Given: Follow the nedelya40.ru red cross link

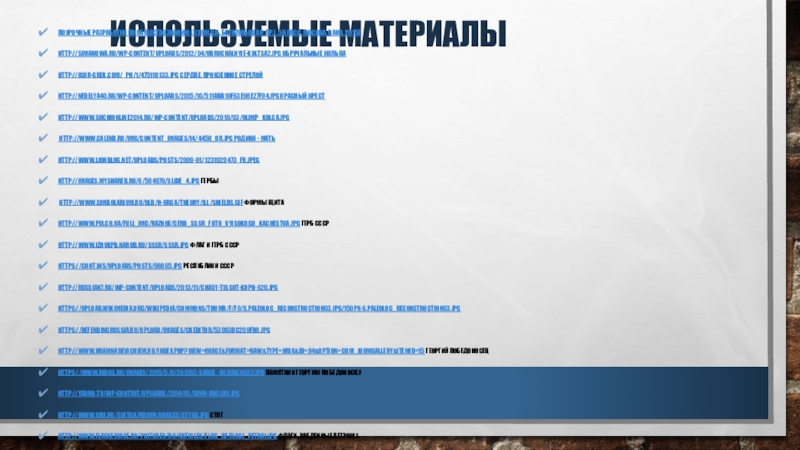Looking at the screenshot, I should pyautogui.click(x=191, y=96).
